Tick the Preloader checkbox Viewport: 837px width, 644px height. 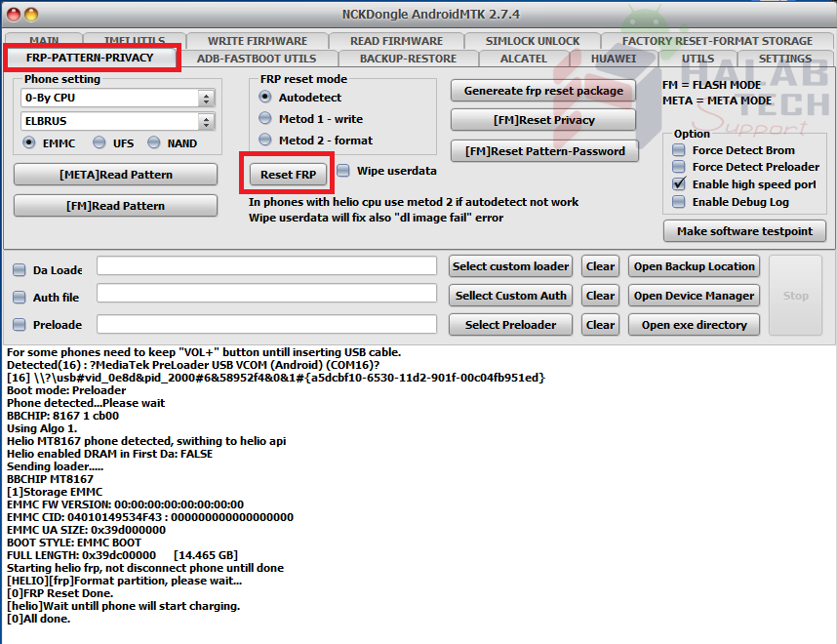click(20, 325)
